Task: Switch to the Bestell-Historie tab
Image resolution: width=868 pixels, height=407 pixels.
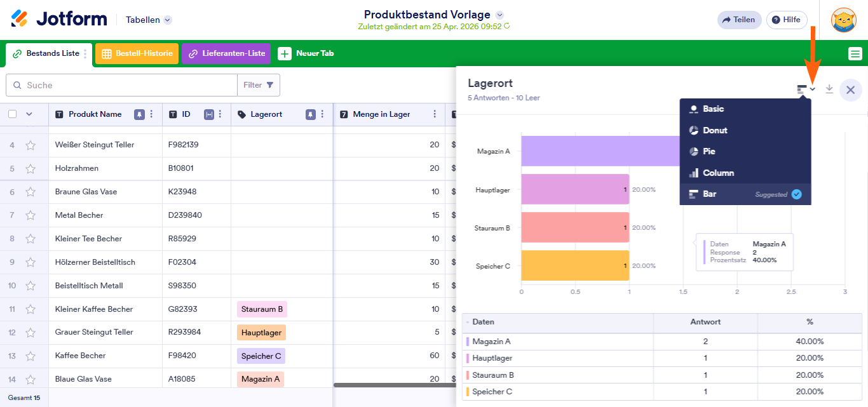Action: click(137, 54)
